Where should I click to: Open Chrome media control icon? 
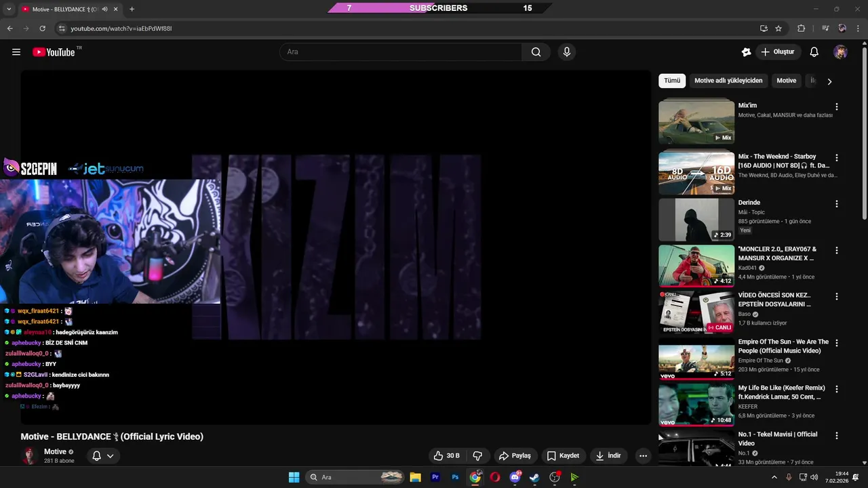pyautogui.click(x=825, y=28)
